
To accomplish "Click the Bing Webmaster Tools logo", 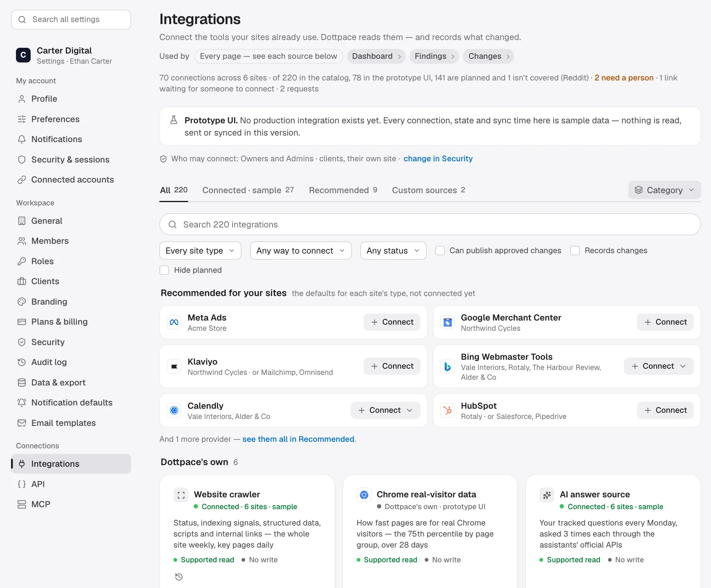I will pyautogui.click(x=447, y=366).
